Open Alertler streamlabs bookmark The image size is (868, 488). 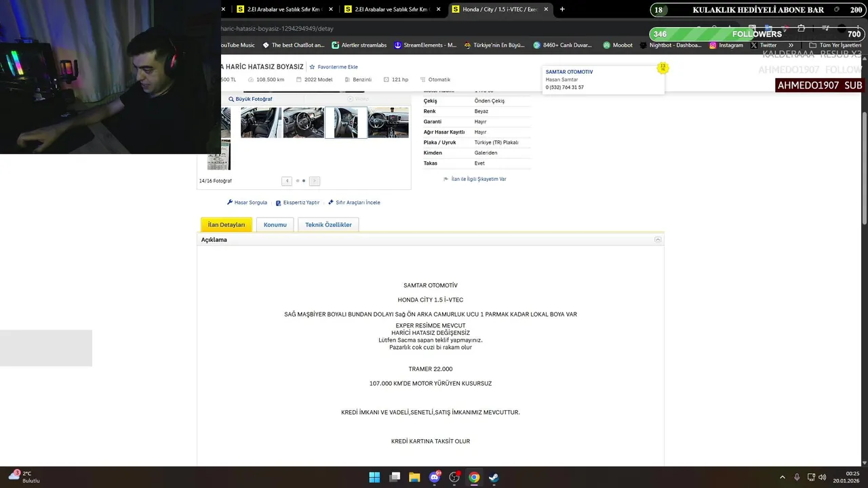359,45
